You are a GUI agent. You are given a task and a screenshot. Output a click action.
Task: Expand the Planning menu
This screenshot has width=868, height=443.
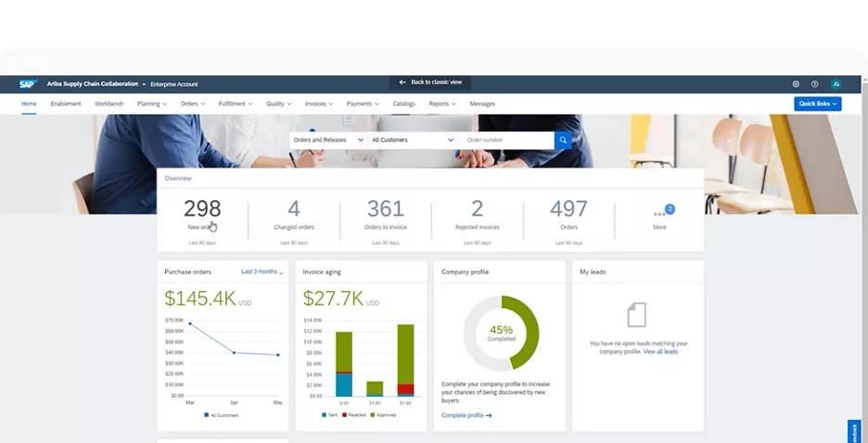click(x=152, y=104)
